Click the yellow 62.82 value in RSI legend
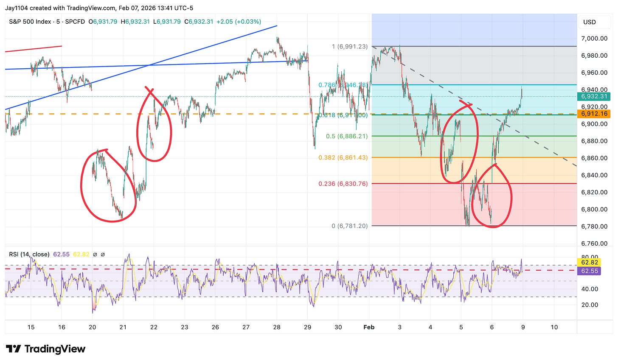 pos(81,254)
